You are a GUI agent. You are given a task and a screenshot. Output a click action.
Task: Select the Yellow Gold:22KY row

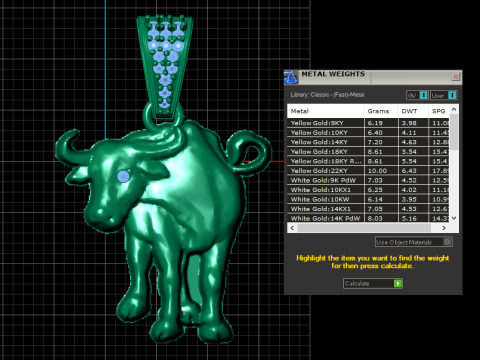[x=368, y=171]
